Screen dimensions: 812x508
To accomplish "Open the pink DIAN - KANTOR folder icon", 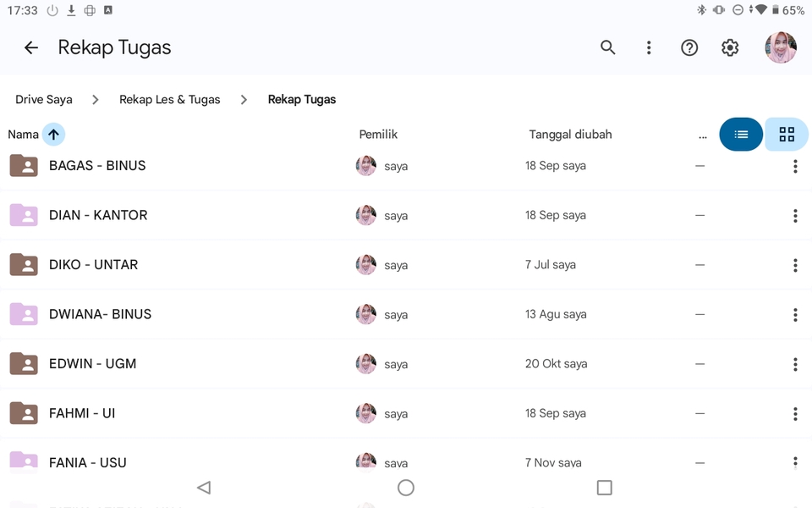I will click(x=24, y=215).
